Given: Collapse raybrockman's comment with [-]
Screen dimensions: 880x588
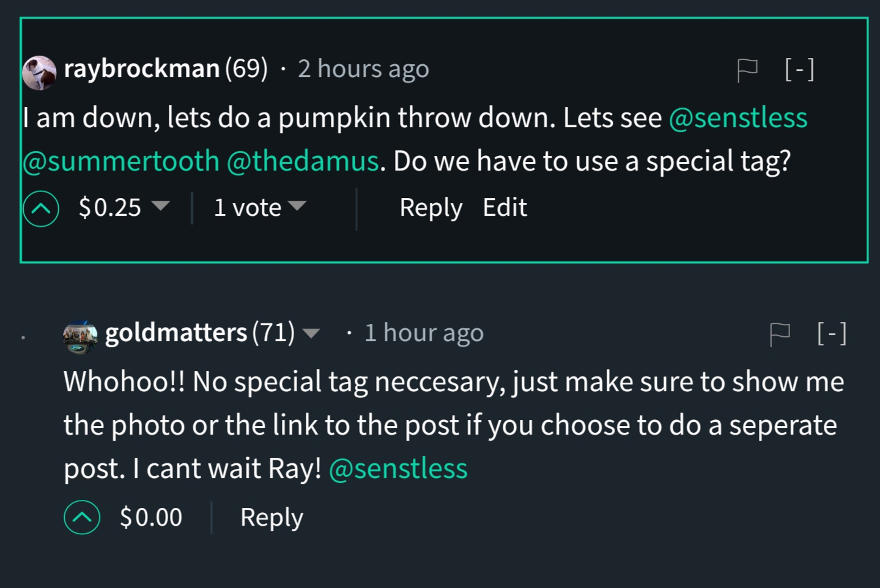Looking at the screenshot, I should pyautogui.click(x=799, y=69).
